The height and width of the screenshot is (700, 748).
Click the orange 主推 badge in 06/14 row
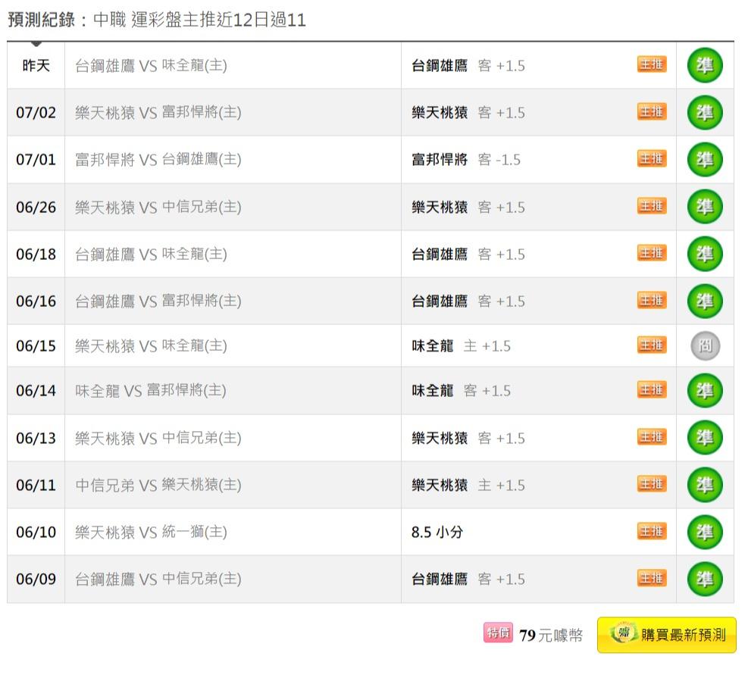652,389
